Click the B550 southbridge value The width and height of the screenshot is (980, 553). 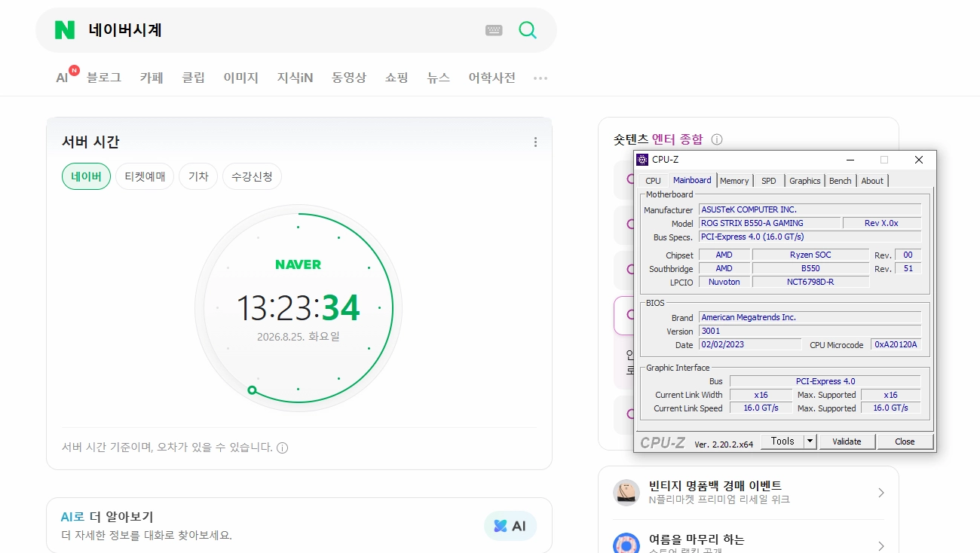click(x=810, y=268)
